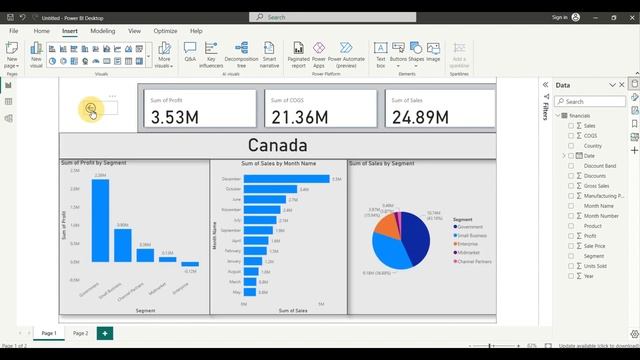Check the COGS field checkbox

(571, 136)
